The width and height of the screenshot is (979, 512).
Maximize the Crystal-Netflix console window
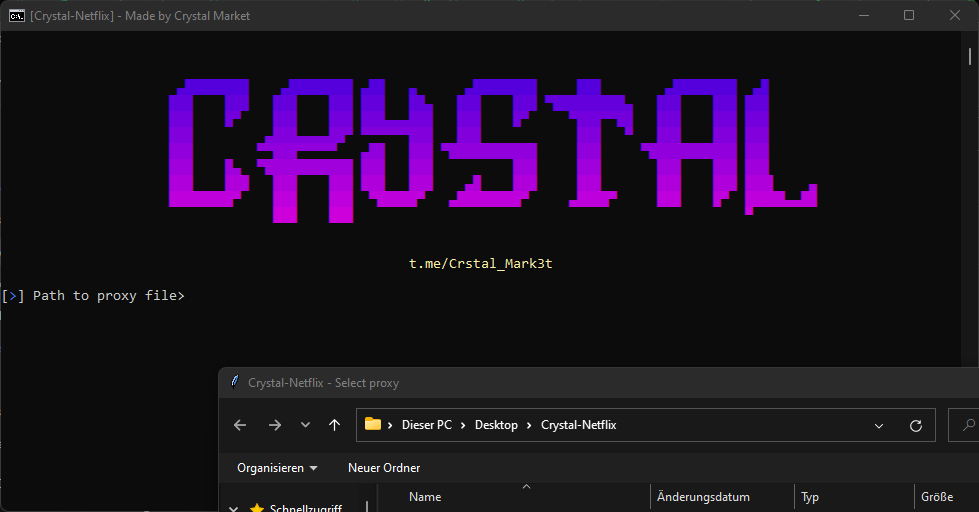pyautogui.click(x=909, y=15)
